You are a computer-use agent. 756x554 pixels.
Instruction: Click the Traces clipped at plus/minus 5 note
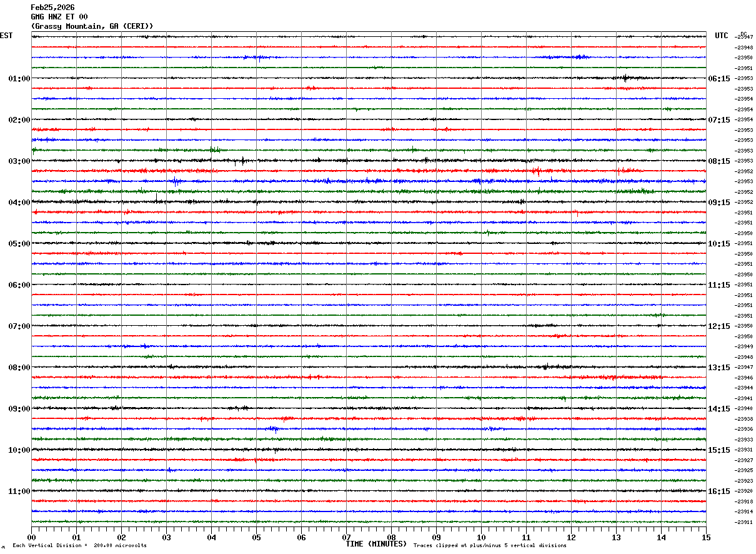tap(490, 546)
